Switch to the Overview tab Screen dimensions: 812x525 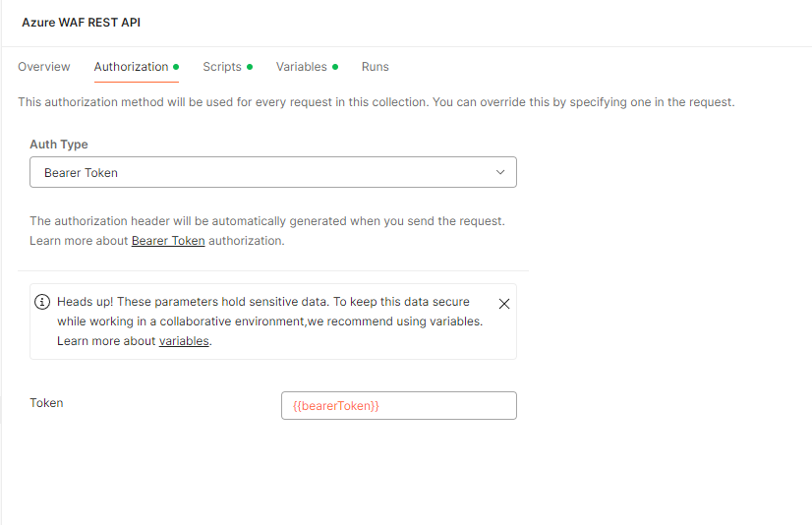tap(44, 67)
